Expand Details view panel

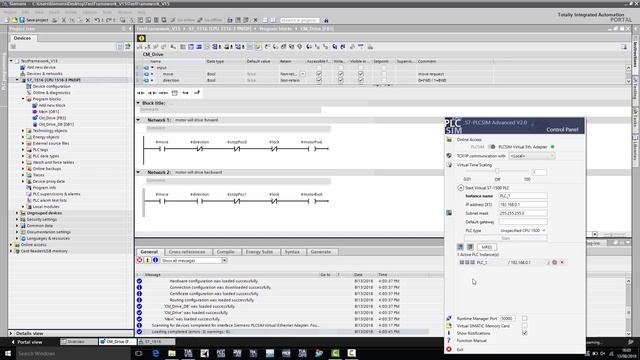pyautogui.click(x=11, y=333)
